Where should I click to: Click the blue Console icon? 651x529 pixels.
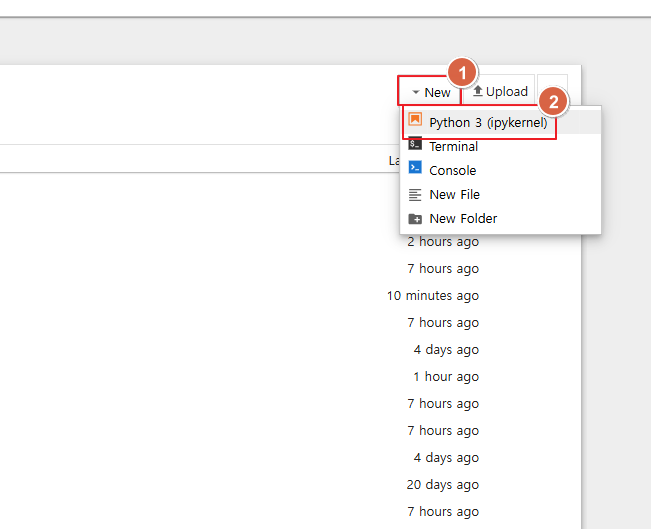click(x=415, y=167)
